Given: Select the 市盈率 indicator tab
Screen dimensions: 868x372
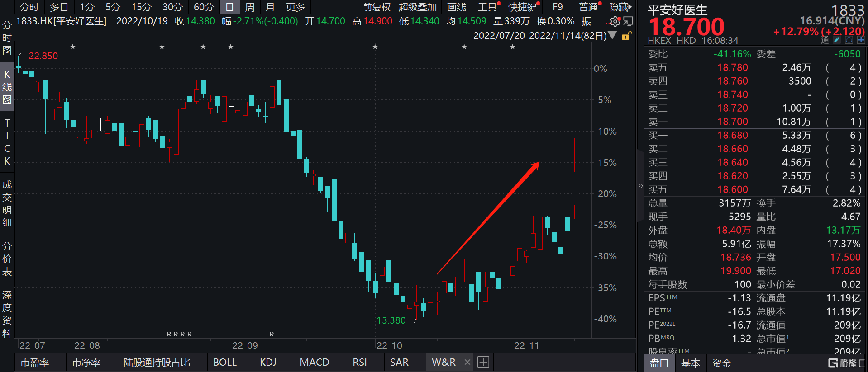Looking at the screenshot, I should click(35, 362).
